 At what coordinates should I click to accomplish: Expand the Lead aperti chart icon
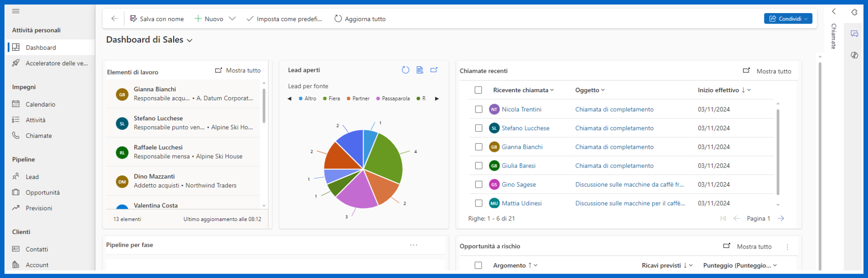point(434,70)
